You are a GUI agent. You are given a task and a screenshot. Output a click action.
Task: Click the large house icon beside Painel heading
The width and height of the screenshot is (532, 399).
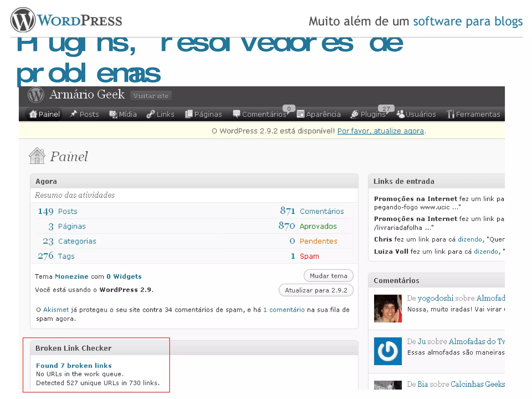coord(37,156)
